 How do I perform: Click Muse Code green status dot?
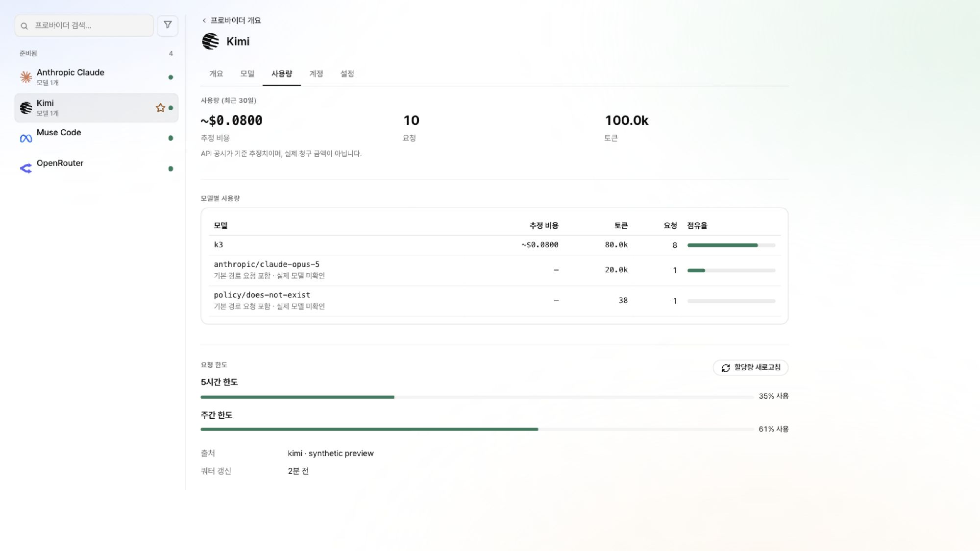point(171,138)
